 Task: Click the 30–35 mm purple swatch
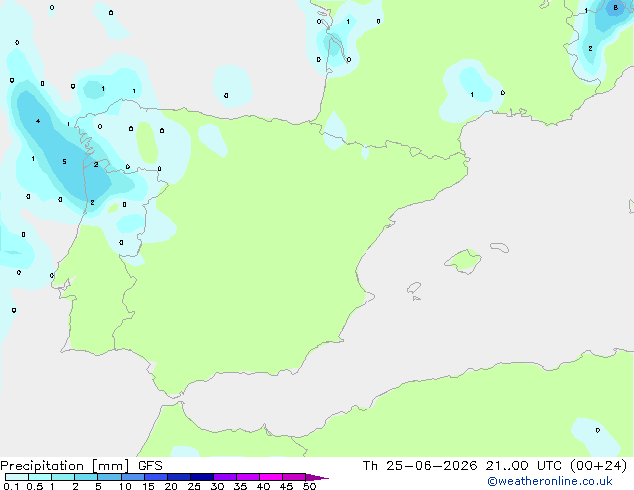pyautogui.click(x=225, y=477)
